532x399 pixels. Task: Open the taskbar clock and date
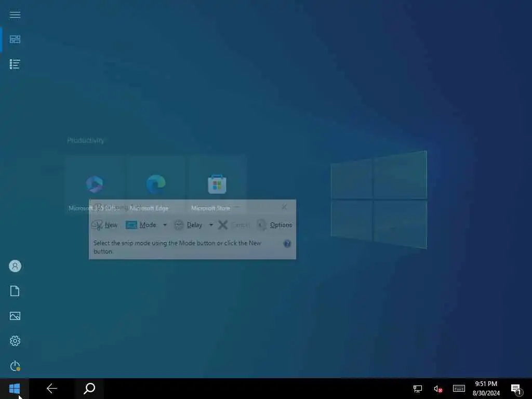click(486, 389)
